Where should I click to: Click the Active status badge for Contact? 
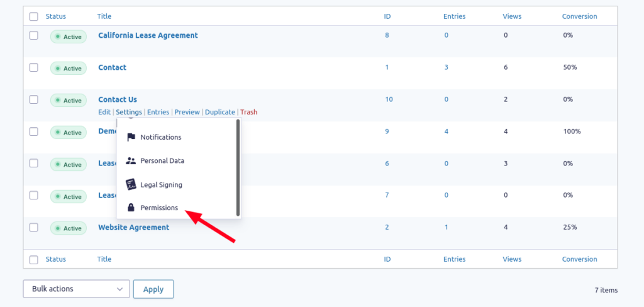(x=69, y=68)
